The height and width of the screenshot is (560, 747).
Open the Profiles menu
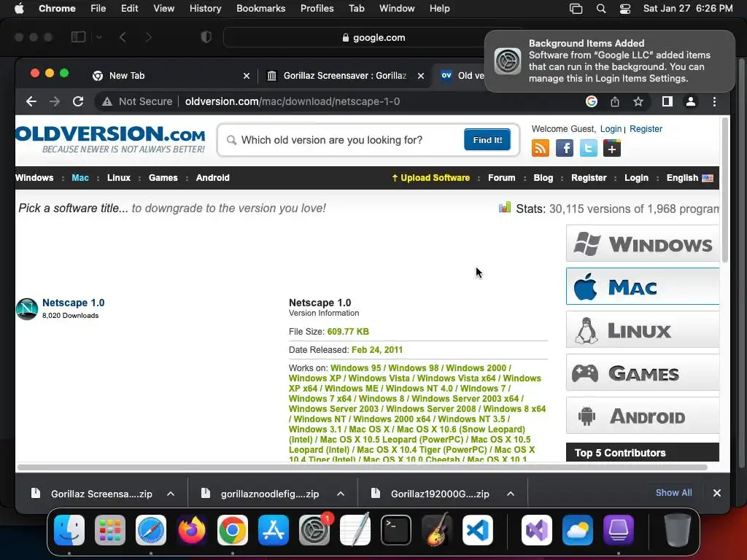(x=317, y=9)
